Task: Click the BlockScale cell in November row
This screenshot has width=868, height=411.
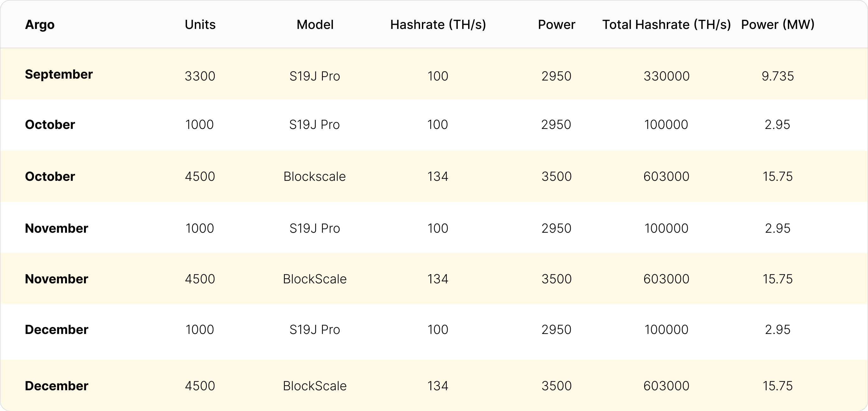Action: pos(314,279)
